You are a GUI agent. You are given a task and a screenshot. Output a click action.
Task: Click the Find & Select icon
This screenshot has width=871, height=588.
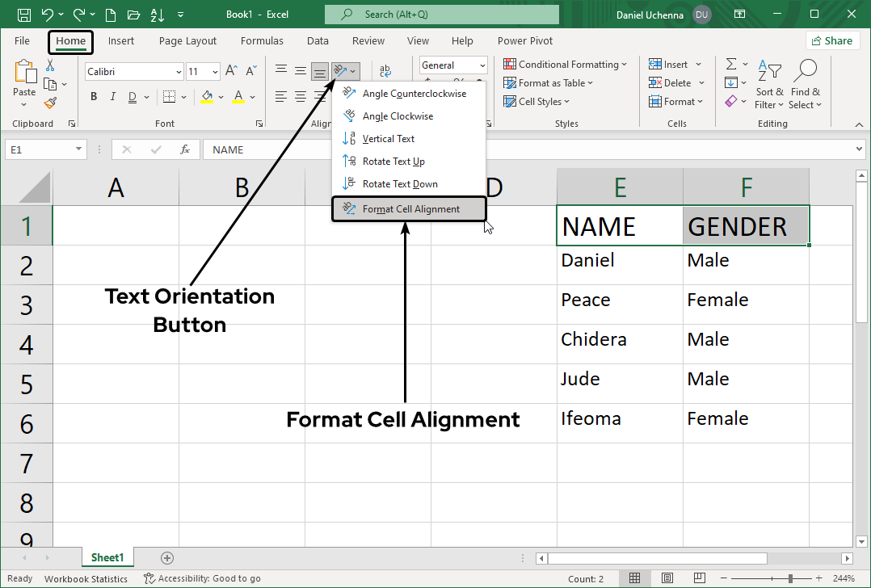pos(805,89)
